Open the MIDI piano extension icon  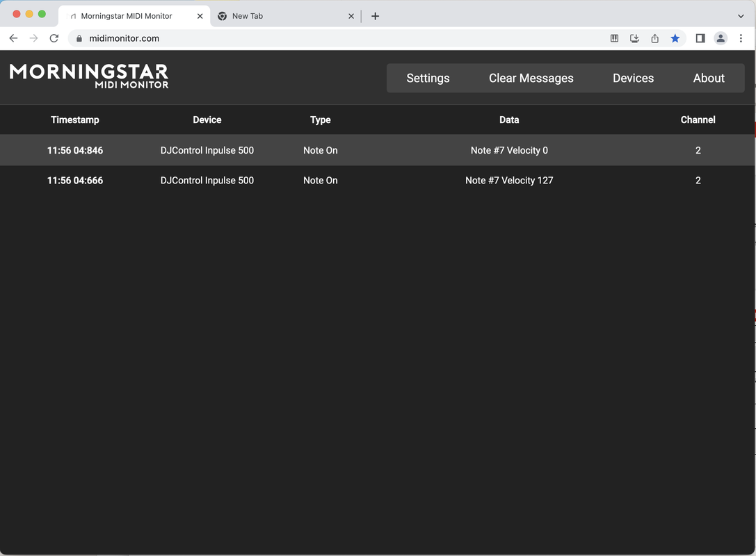[614, 38]
